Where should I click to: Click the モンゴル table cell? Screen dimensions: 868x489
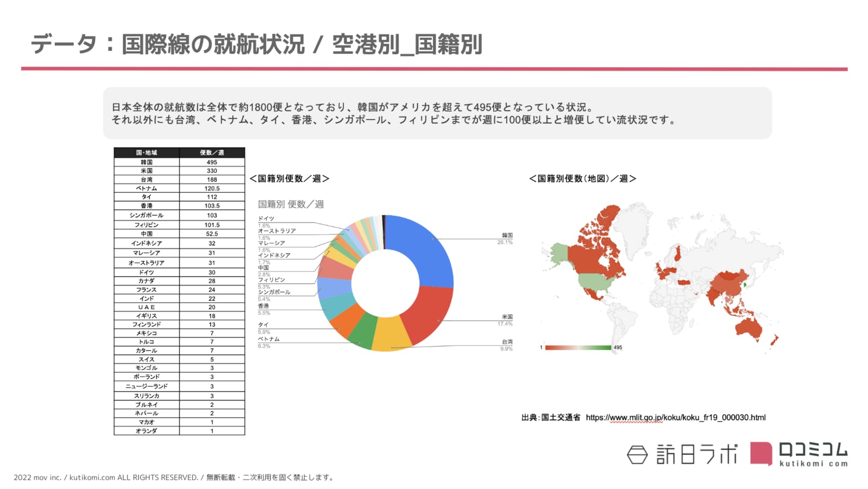coord(146,368)
